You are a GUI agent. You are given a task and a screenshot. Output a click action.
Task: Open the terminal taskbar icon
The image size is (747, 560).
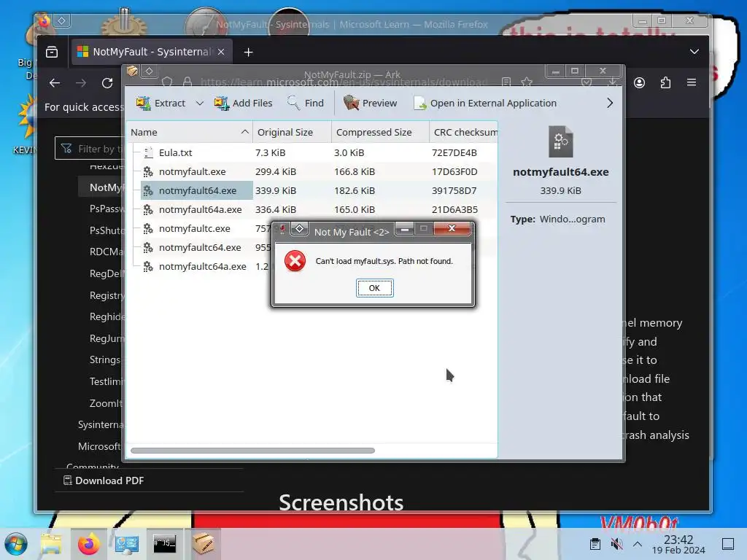coord(164,544)
